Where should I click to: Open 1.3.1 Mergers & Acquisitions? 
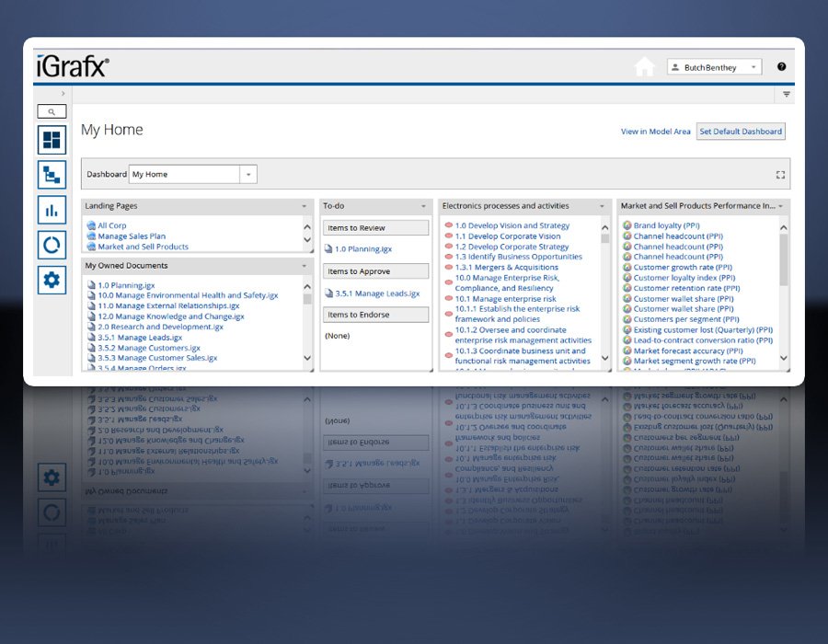(506, 267)
